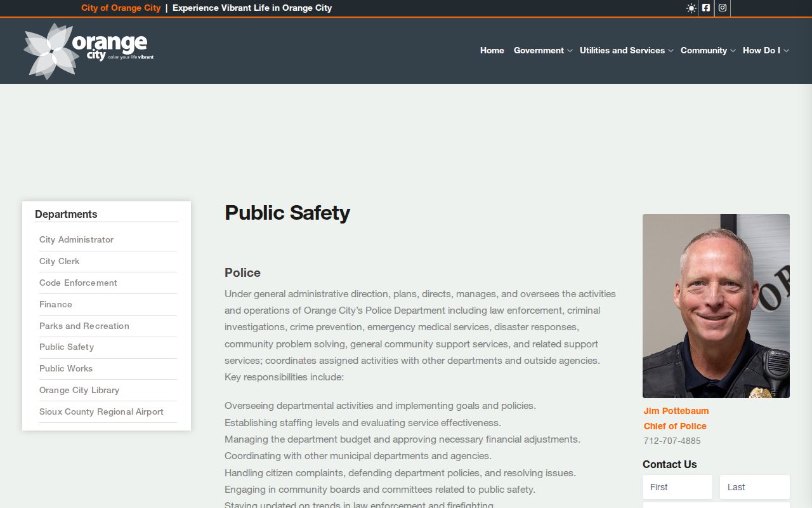Click the Contact Us heading

click(x=669, y=464)
